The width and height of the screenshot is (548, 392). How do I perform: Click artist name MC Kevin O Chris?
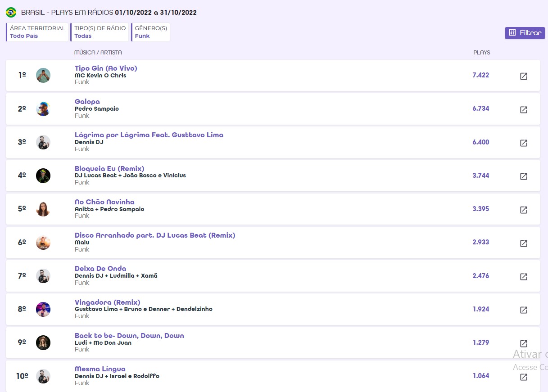tap(100, 76)
